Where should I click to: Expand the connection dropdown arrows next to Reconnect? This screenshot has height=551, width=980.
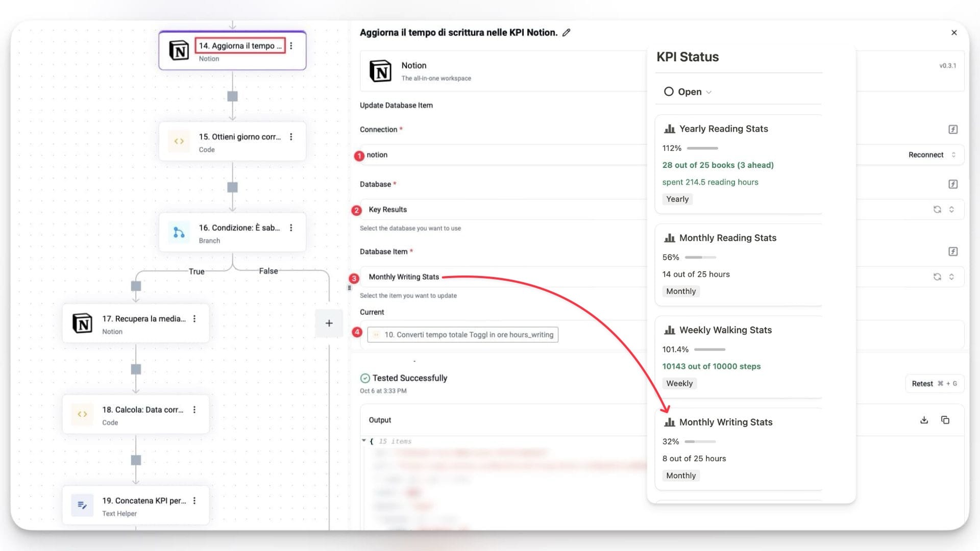[953, 155]
